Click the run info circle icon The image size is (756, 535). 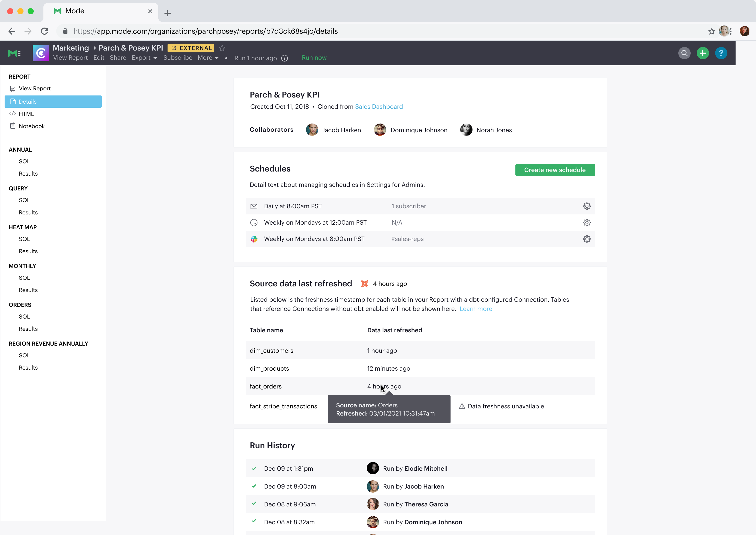285,58
